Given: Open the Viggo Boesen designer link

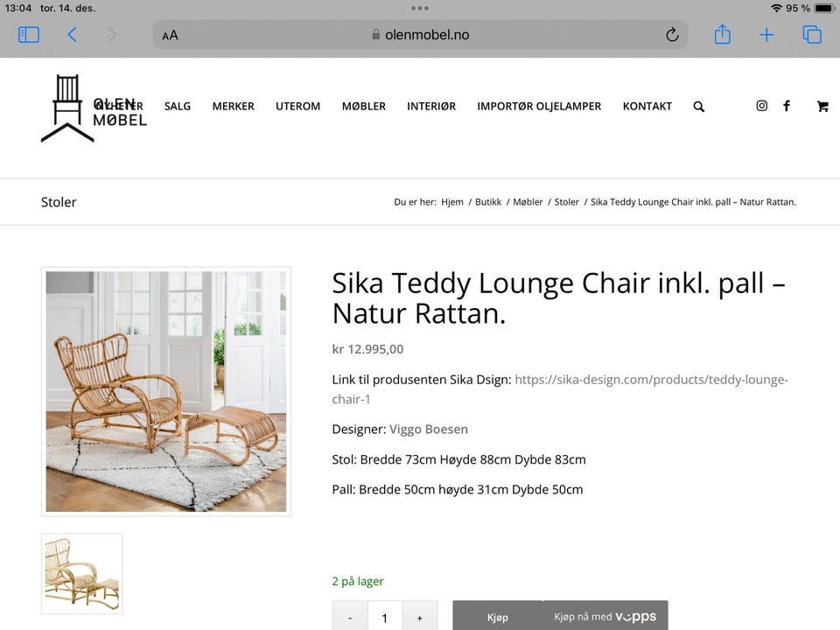Looking at the screenshot, I should tap(429, 429).
